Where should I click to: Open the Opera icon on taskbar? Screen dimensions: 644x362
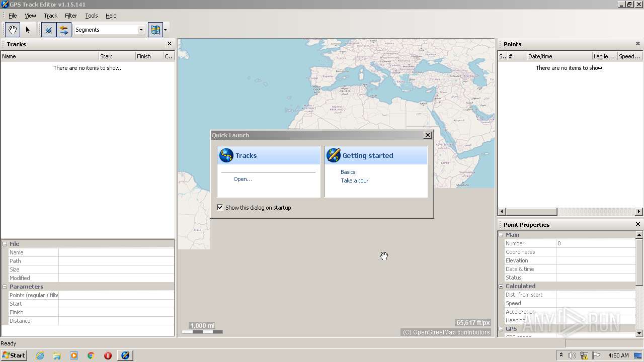click(x=108, y=355)
